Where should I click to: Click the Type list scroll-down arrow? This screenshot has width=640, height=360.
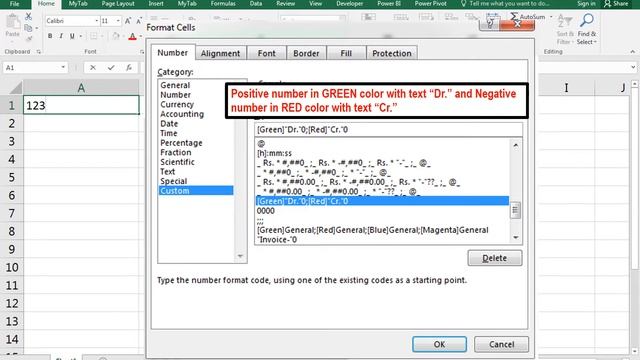[516, 238]
